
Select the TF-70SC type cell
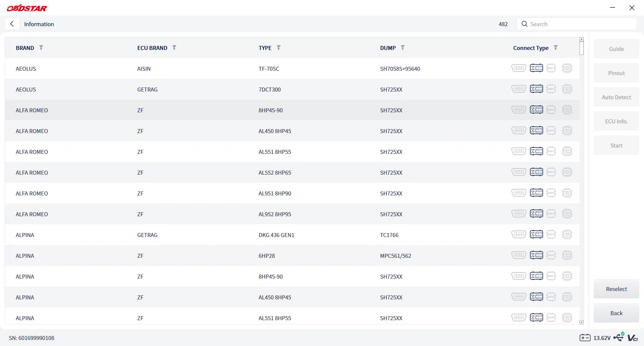pos(269,69)
